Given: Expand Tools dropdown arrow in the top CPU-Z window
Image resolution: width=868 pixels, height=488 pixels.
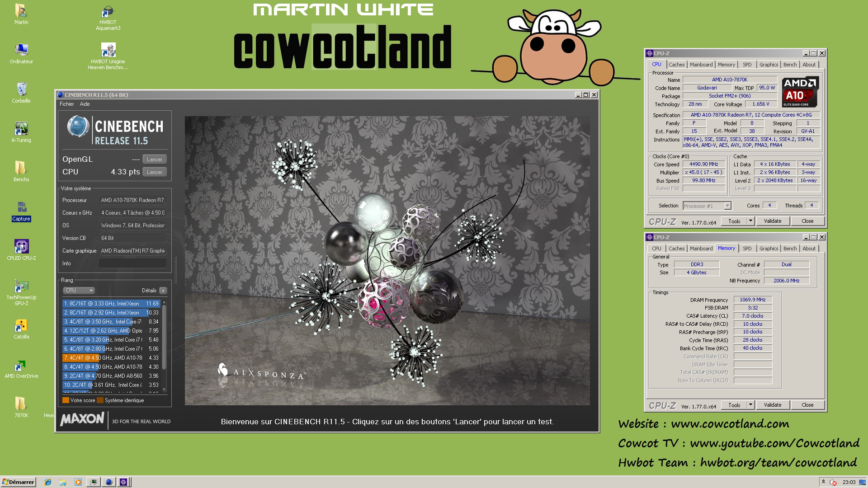Looking at the screenshot, I should [x=750, y=221].
